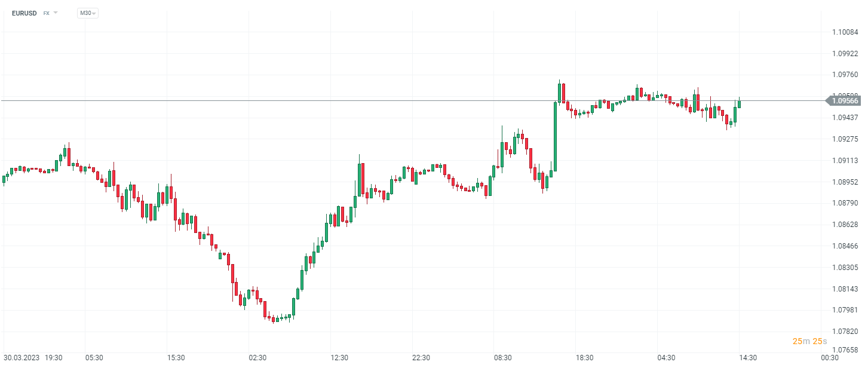This screenshot has height=368, width=868.
Task: Click the 30.03.2023 19:30 date label
Action: [x=33, y=358]
